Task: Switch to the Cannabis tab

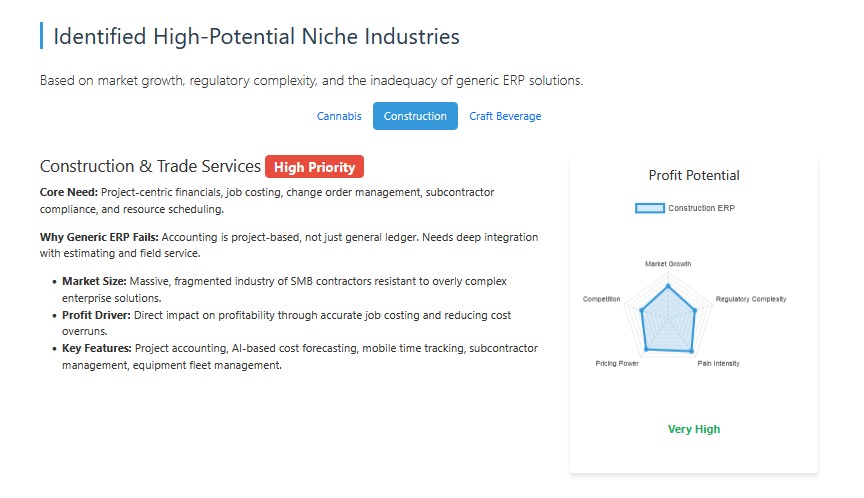Action: (339, 116)
